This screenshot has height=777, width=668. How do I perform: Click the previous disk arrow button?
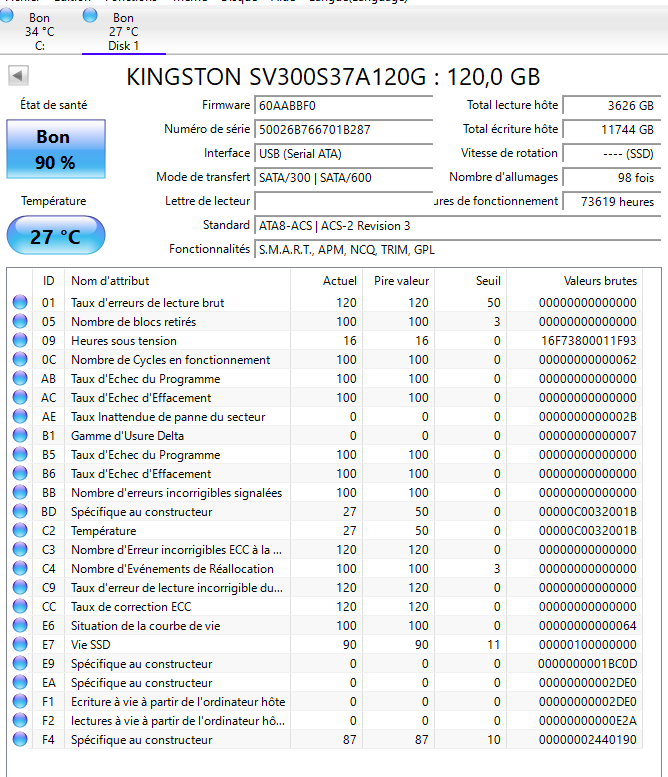coord(18,76)
